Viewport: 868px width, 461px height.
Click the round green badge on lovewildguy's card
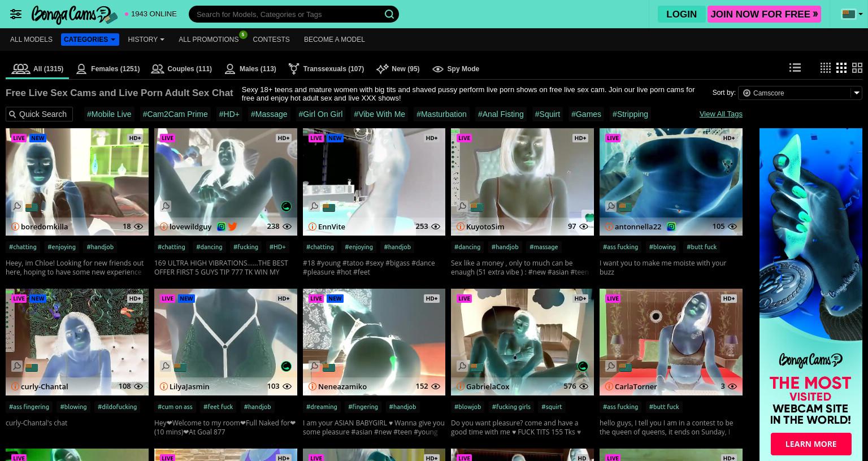286,206
